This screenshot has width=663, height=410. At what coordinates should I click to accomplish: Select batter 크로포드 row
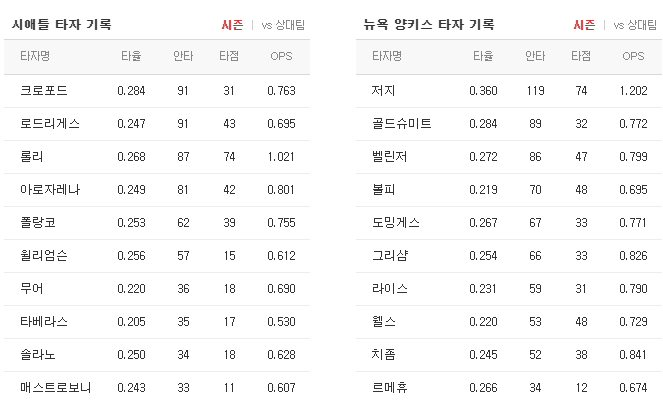[157, 91]
